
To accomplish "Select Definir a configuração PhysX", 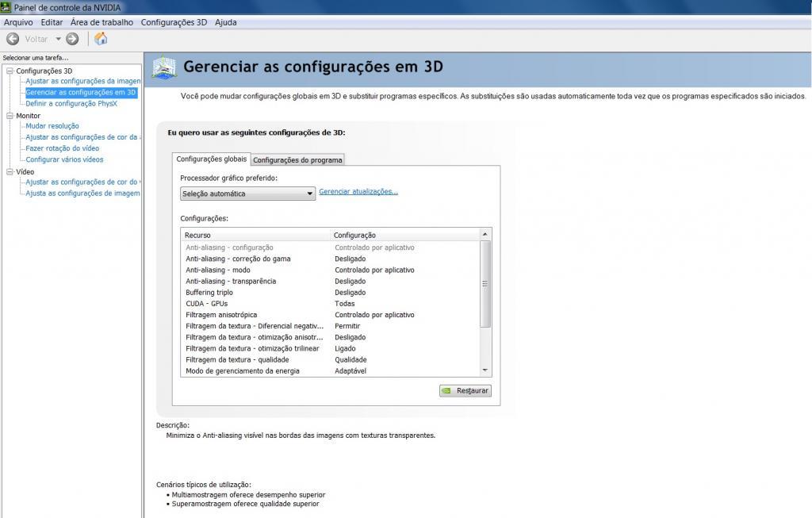I will [x=71, y=104].
